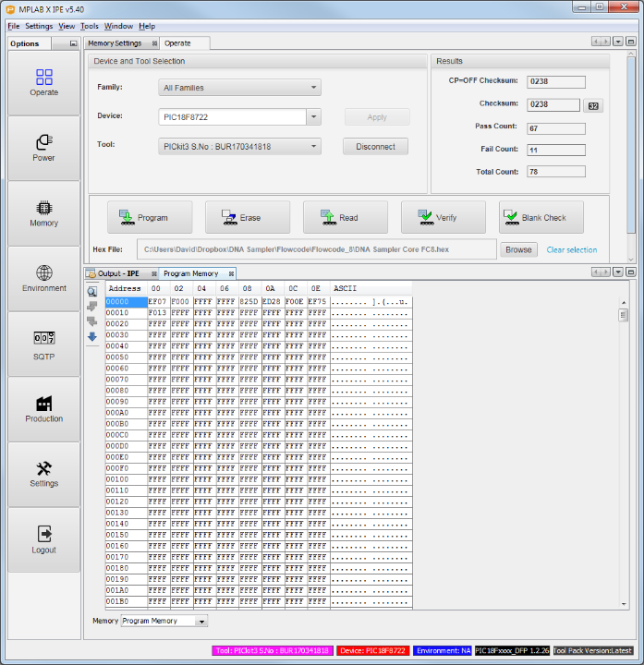Show the upper pane tab list dropdown
644x665 pixels.
618,42
